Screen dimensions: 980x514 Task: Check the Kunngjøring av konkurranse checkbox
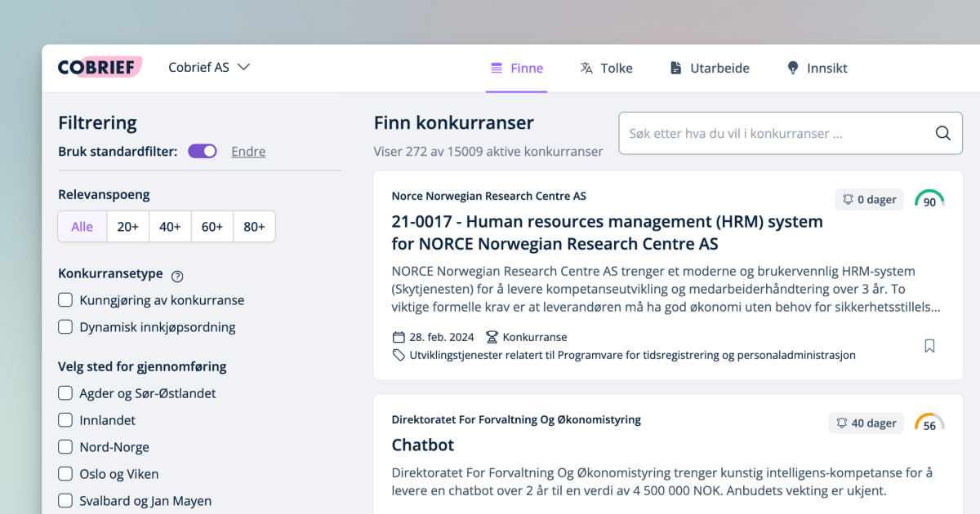pos(65,299)
